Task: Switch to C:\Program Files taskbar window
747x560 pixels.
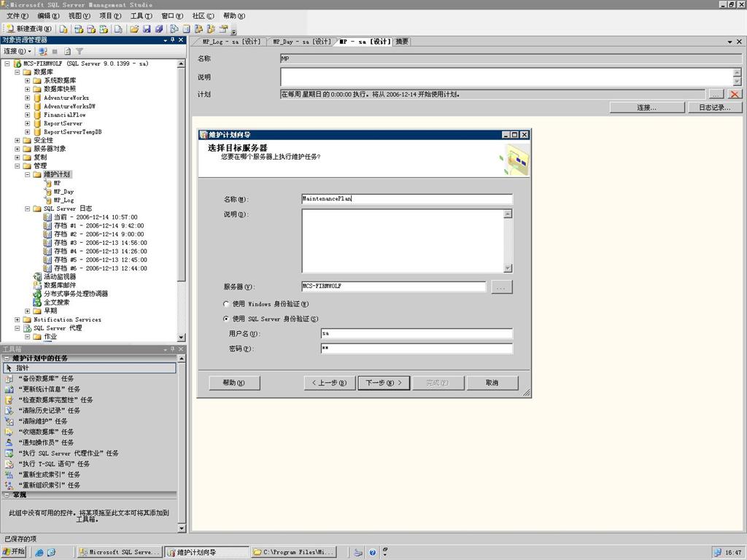Action: (294, 552)
